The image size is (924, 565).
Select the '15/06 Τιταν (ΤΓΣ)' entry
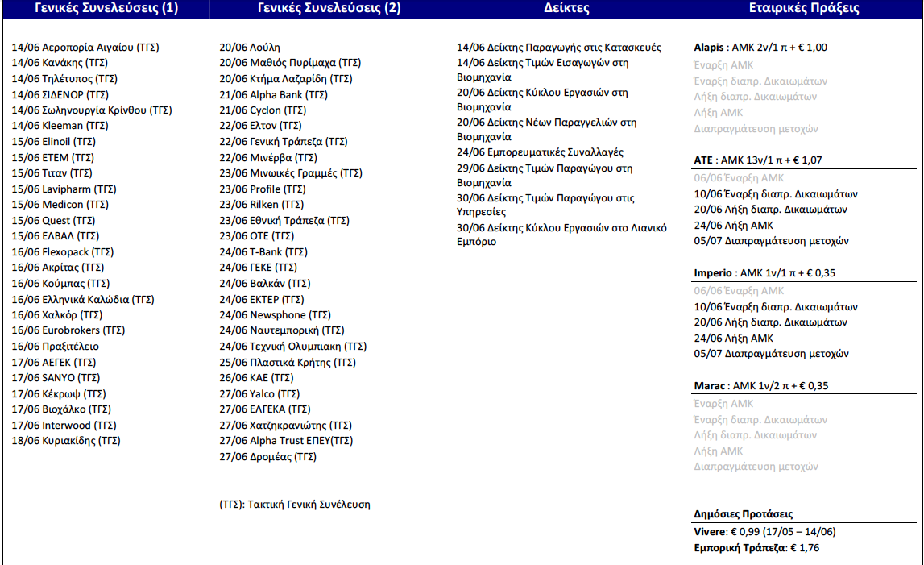[52, 172]
